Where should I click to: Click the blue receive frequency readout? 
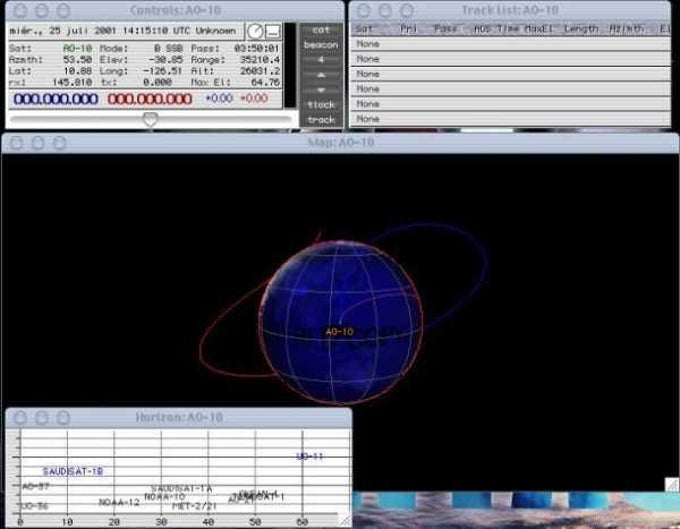(x=56, y=99)
